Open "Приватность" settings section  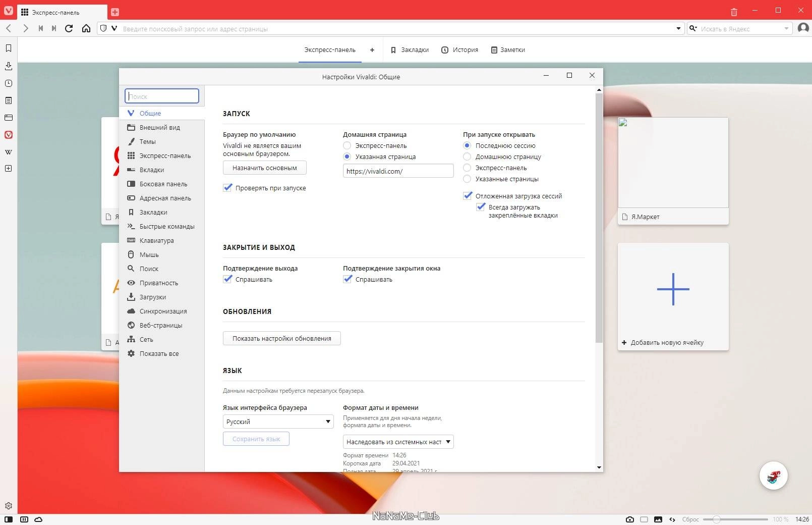(x=162, y=283)
